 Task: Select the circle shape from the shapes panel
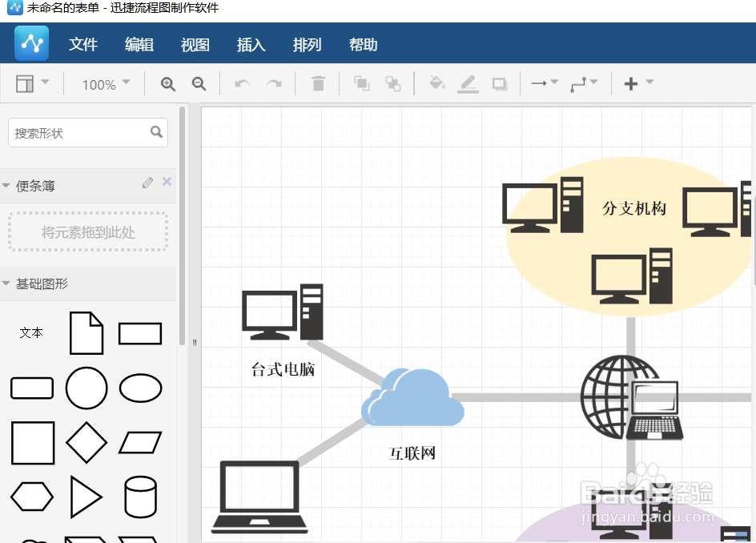[x=86, y=388]
